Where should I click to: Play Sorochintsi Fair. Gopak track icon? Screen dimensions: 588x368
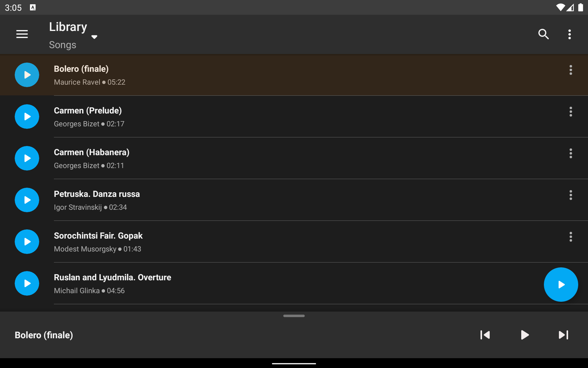pyautogui.click(x=27, y=242)
